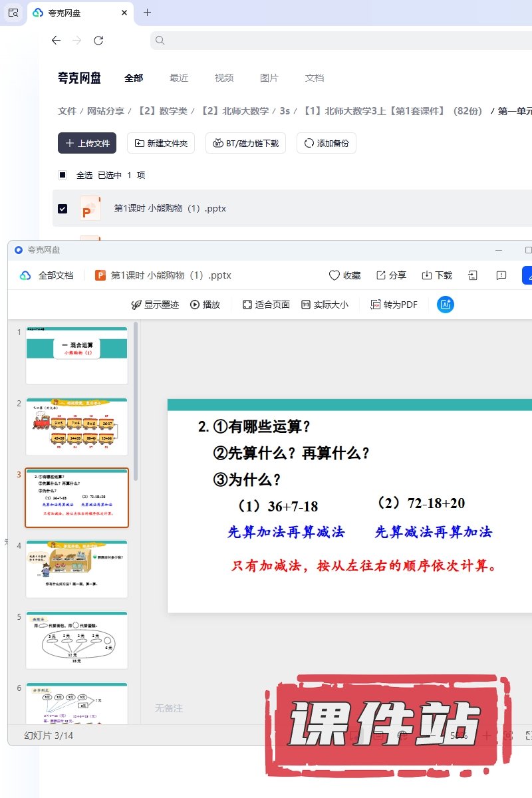The width and height of the screenshot is (532, 798).
Task: Click the 上传文件 button
Action: click(87, 143)
